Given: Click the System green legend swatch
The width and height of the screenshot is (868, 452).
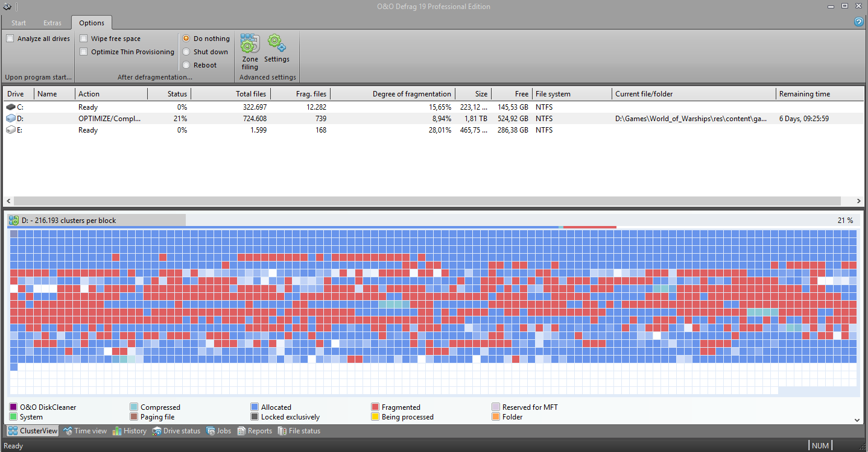Looking at the screenshot, I should point(13,417).
